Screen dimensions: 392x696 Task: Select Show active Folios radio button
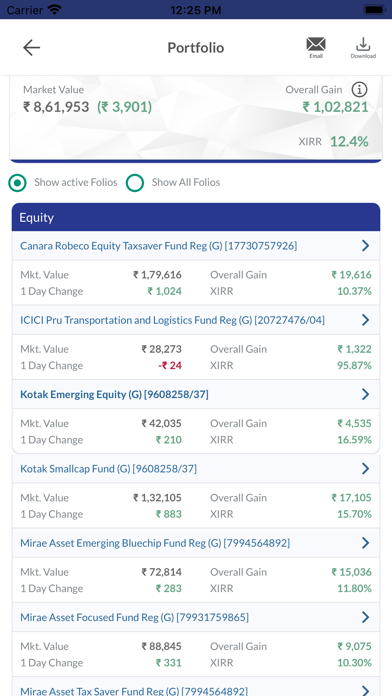(x=17, y=182)
